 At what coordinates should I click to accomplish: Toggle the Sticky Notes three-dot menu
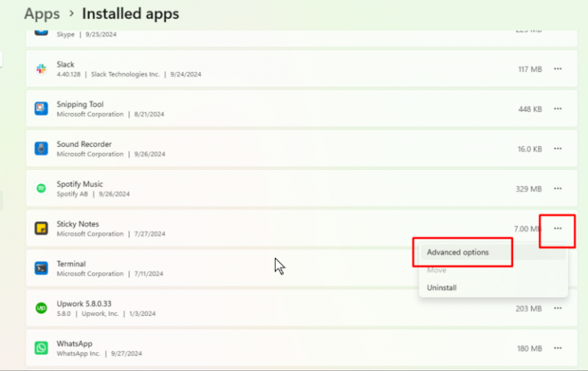(557, 228)
